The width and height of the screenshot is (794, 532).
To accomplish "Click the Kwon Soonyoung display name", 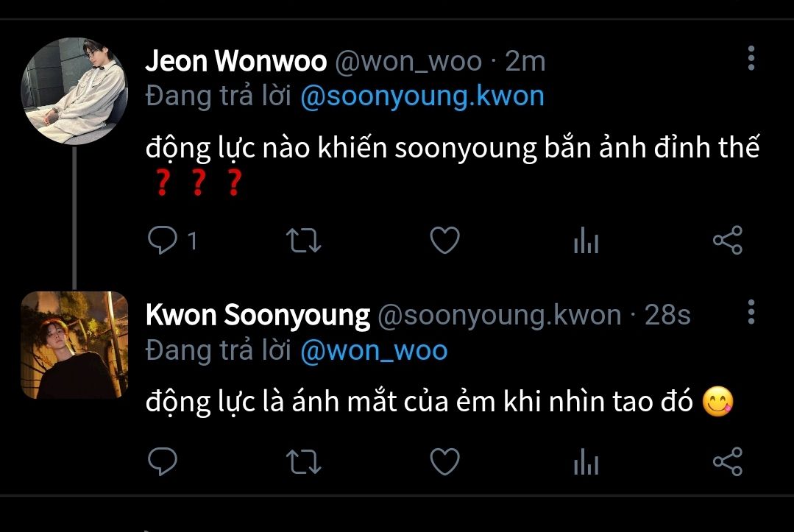I will (x=258, y=316).
